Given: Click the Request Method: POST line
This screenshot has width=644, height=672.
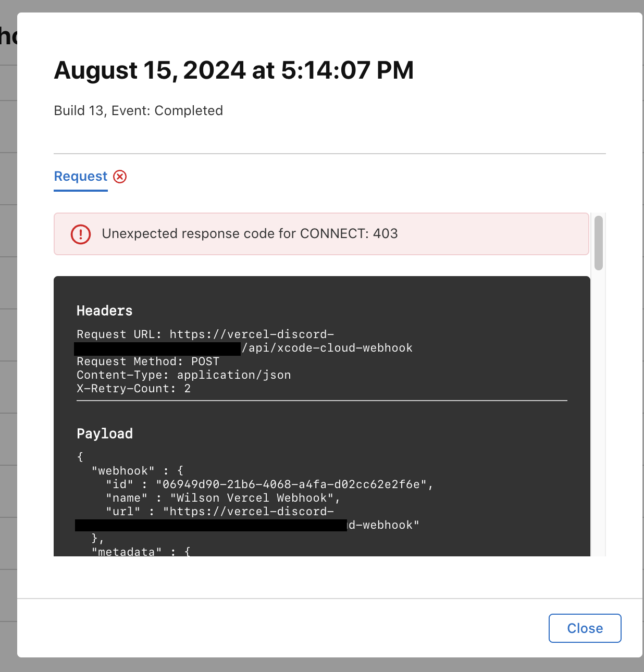Looking at the screenshot, I should click(x=148, y=362).
